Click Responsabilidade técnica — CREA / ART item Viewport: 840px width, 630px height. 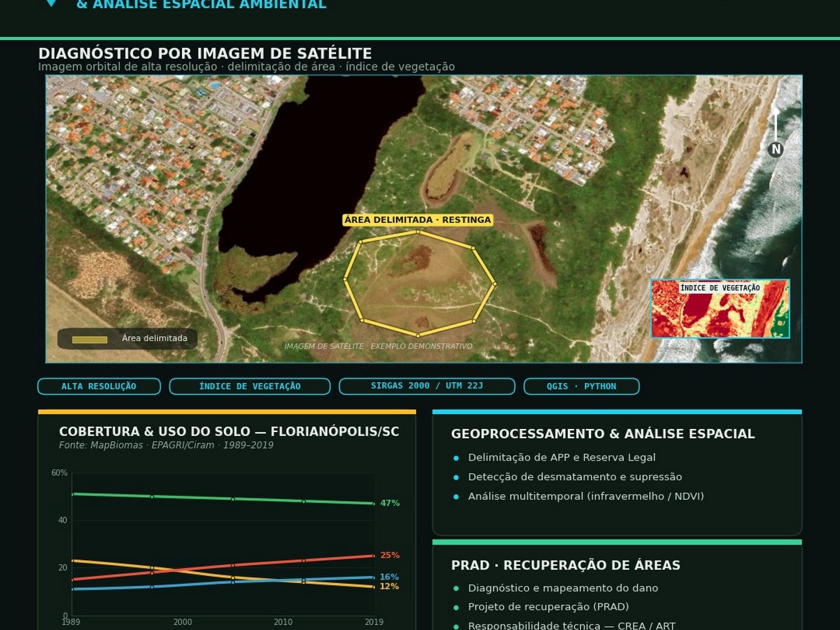pyautogui.click(x=572, y=625)
